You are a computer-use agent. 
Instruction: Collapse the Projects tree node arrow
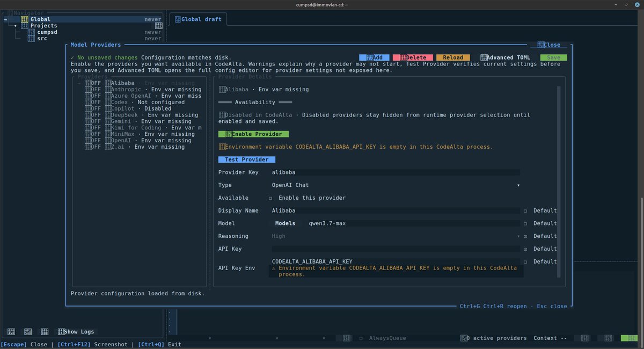pos(15,26)
